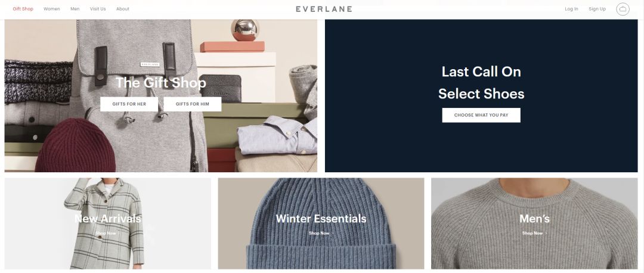Viewport: 644px width, 273px height.
Task: Select the Gifts For Her button
Action: click(129, 104)
